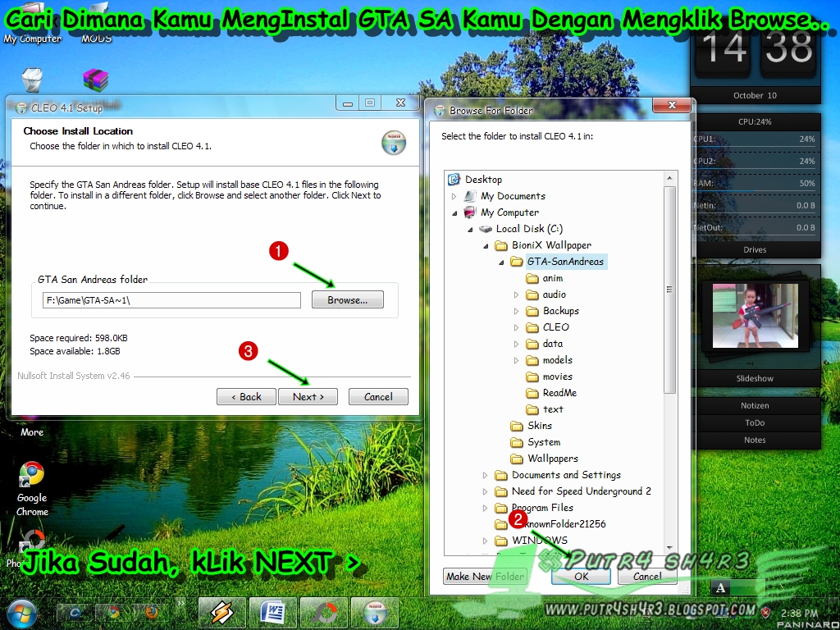Image resolution: width=840 pixels, height=630 pixels.
Task: Click the GTA San Andreas folder path field
Action: (171, 300)
